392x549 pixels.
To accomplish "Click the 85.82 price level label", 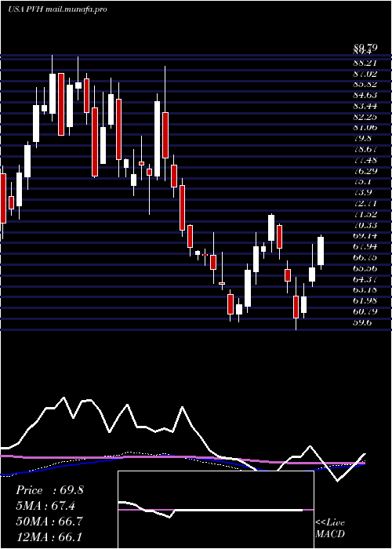I will [x=365, y=85].
